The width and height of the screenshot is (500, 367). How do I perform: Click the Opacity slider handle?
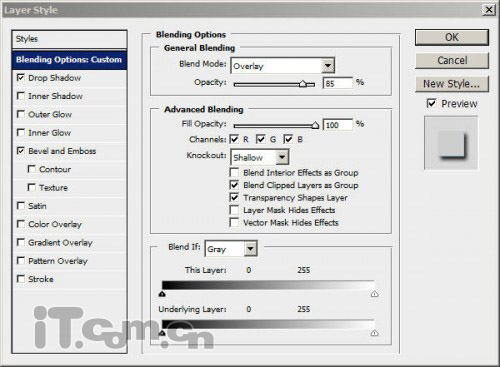(303, 84)
